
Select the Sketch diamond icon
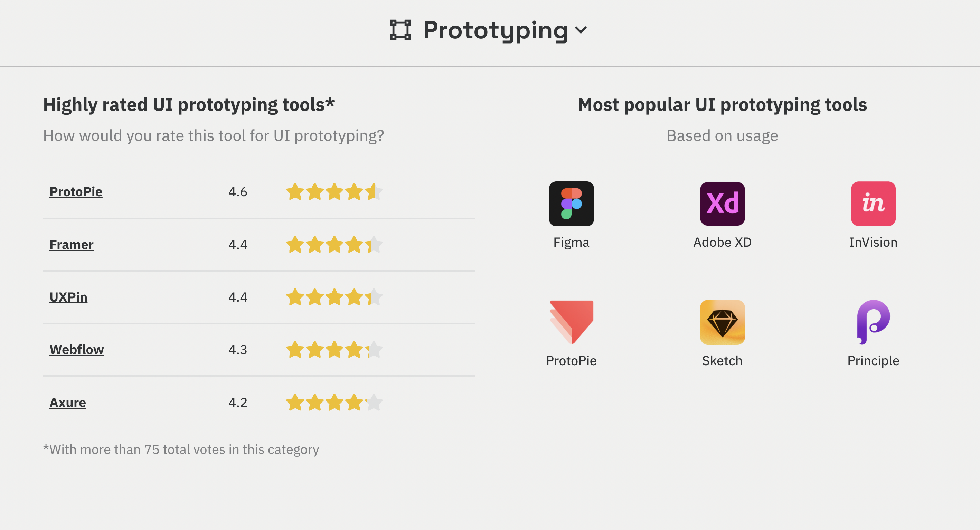click(x=722, y=322)
